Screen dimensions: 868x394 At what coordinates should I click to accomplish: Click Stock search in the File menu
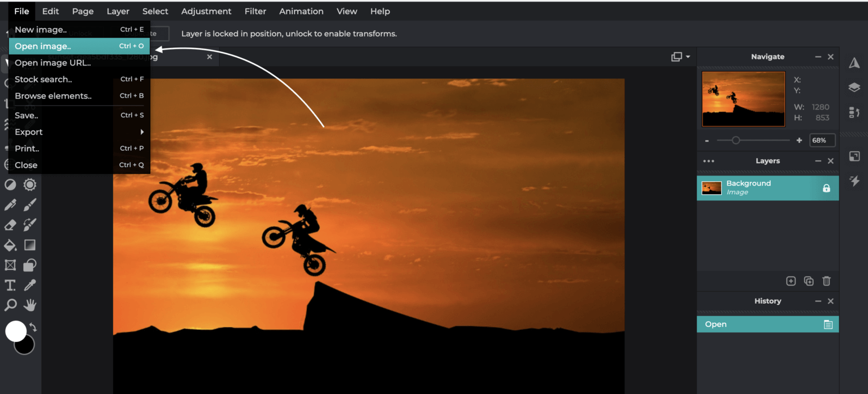click(44, 79)
